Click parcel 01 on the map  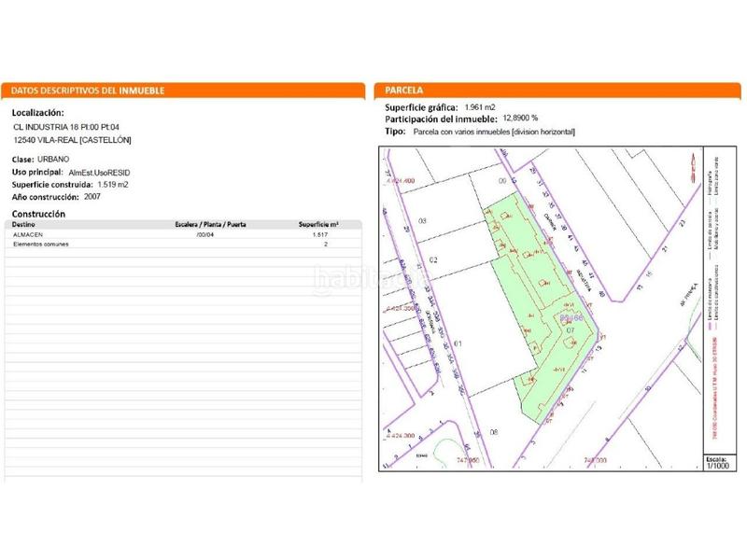tap(458, 344)
